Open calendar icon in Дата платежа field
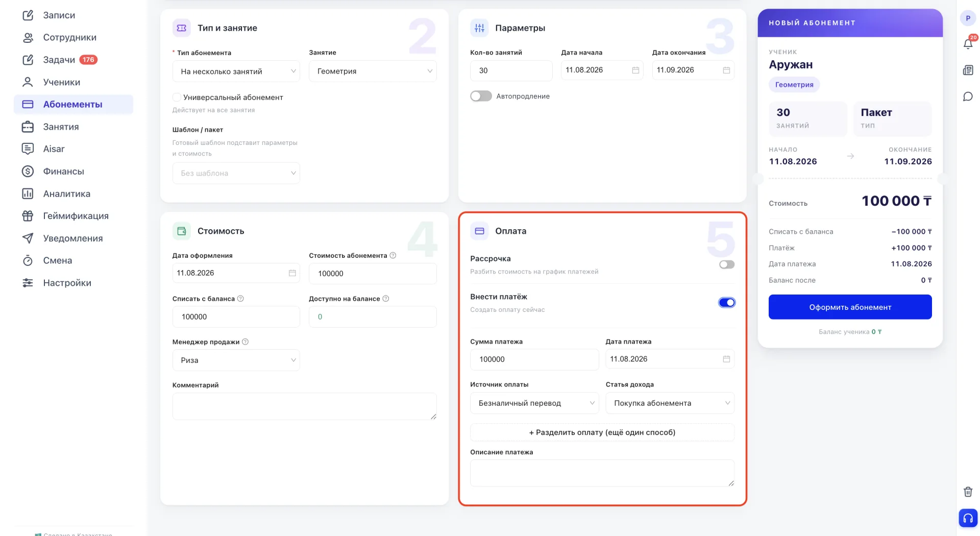980x536 pixels. point(726,359)
